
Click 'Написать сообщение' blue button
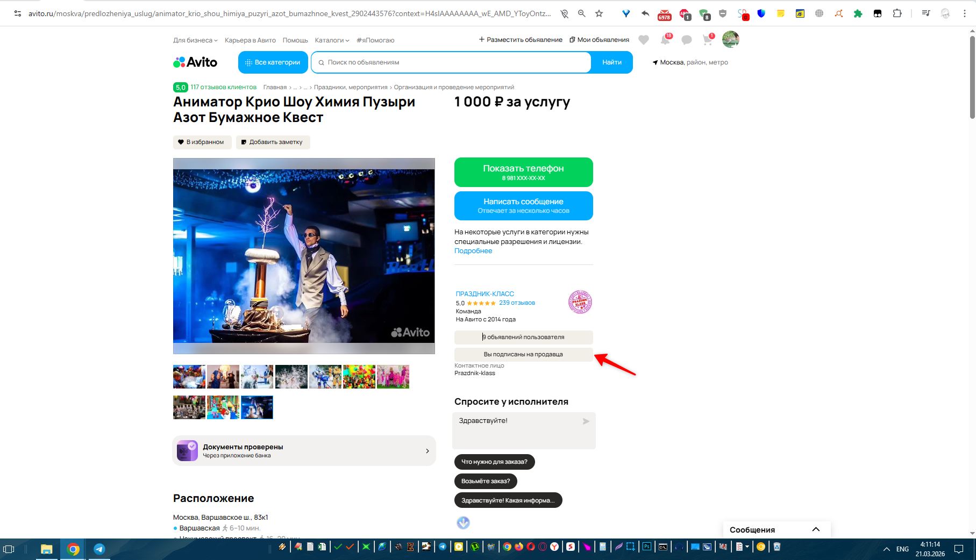(x=523, y=206)
